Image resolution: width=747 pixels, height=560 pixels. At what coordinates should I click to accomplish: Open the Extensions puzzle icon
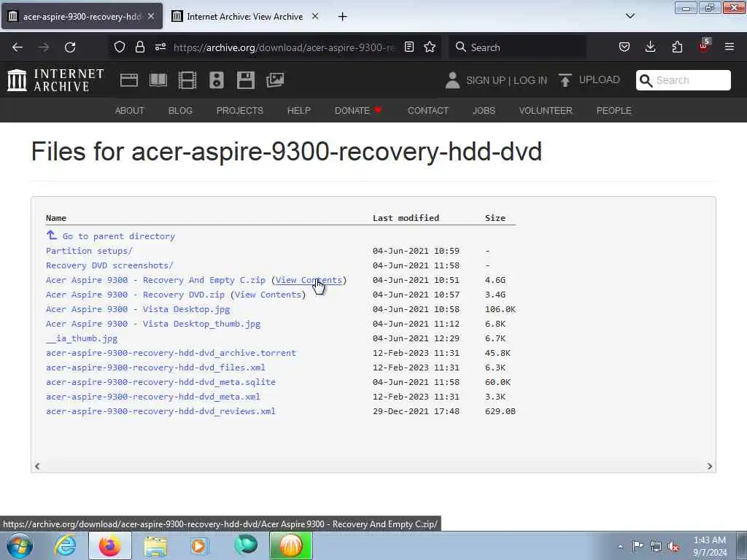pyautogui.click(x=677, y=47)
